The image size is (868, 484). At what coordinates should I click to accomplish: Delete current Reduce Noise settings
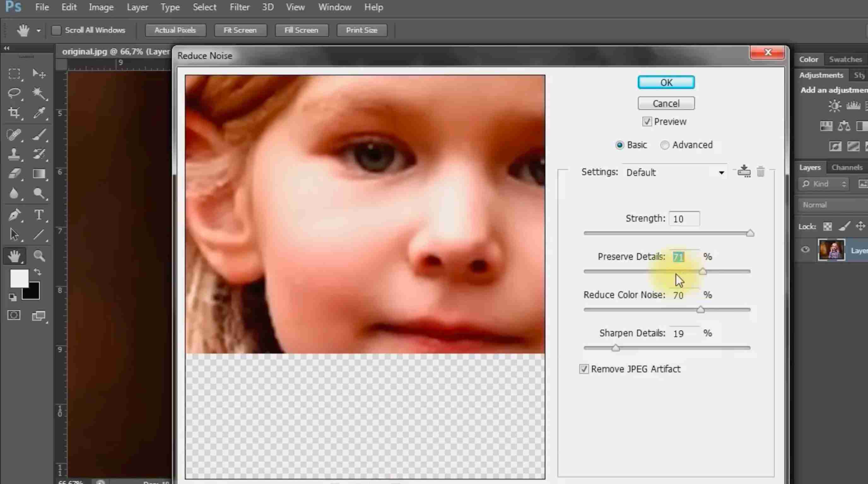click(x=760, y=172)
